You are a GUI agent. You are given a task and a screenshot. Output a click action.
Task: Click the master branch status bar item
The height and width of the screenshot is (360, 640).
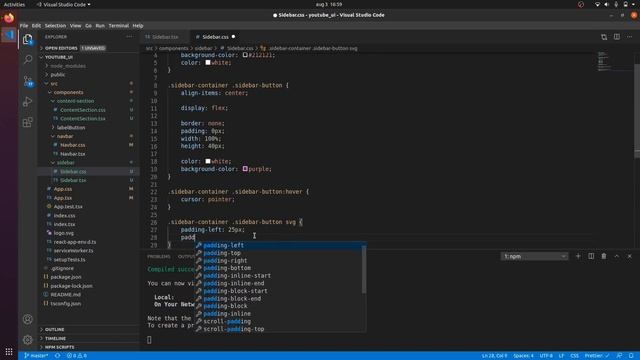pyautogui.click(x=36, y=356)
